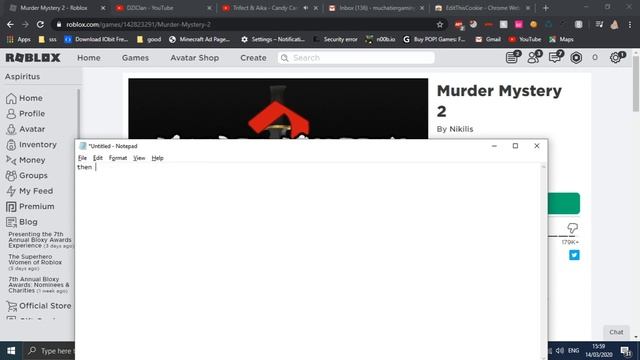Click the creator name Nikilis
The width and height of the screenshot is (640, 360).
click(x=461, y=129)
